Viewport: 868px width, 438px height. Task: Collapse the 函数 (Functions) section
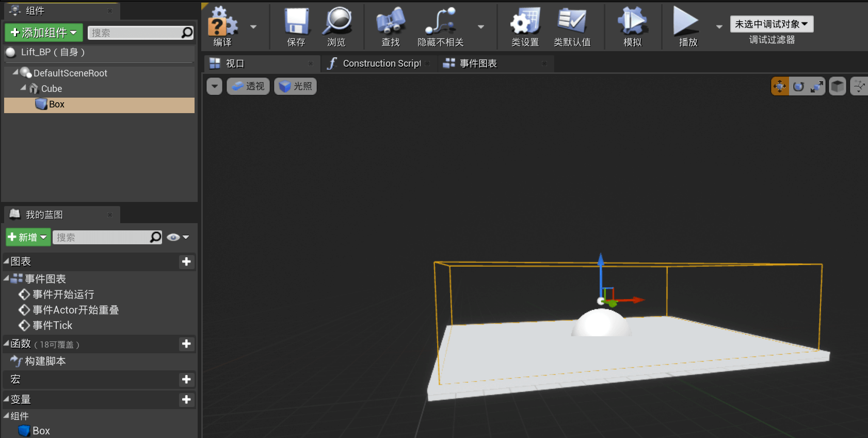pyautogui.click(x=6, y=343)
